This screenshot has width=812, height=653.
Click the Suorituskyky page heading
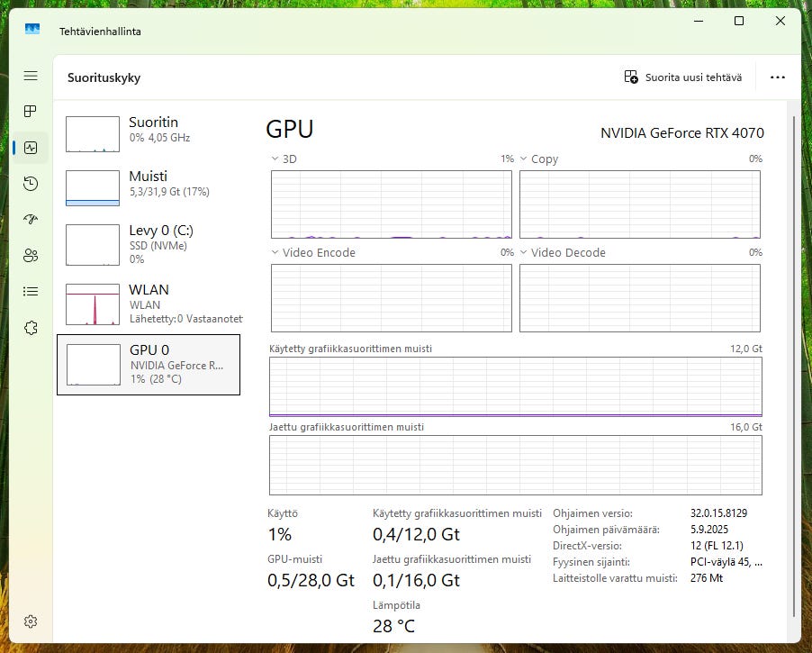click(x=104, y=77)
